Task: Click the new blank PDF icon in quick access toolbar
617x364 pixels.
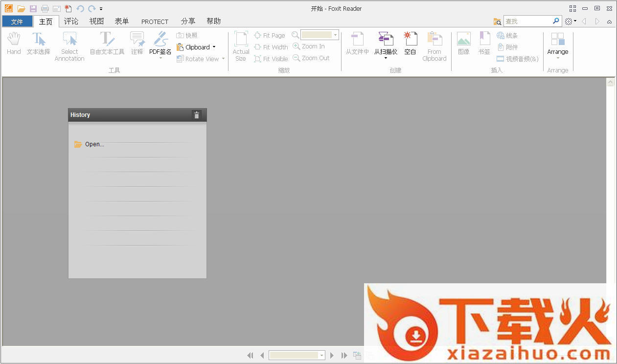Action: [69, 9]
